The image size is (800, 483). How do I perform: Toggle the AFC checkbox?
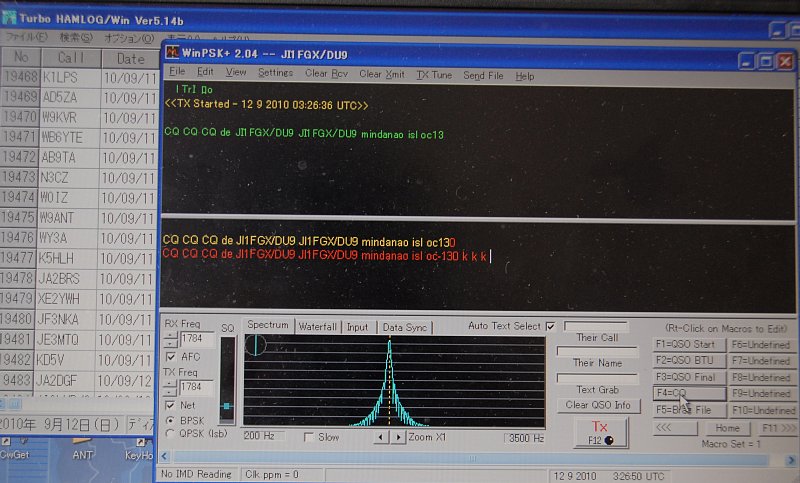pyautogui.click(x=171, y=356)
